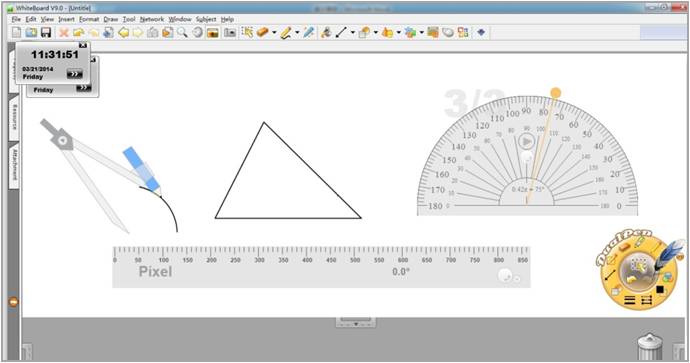This screenshot has width=690, height=363.
Task: Click the Save floppy disk icon
Action: pyautogui.click(x=46, y=33)
